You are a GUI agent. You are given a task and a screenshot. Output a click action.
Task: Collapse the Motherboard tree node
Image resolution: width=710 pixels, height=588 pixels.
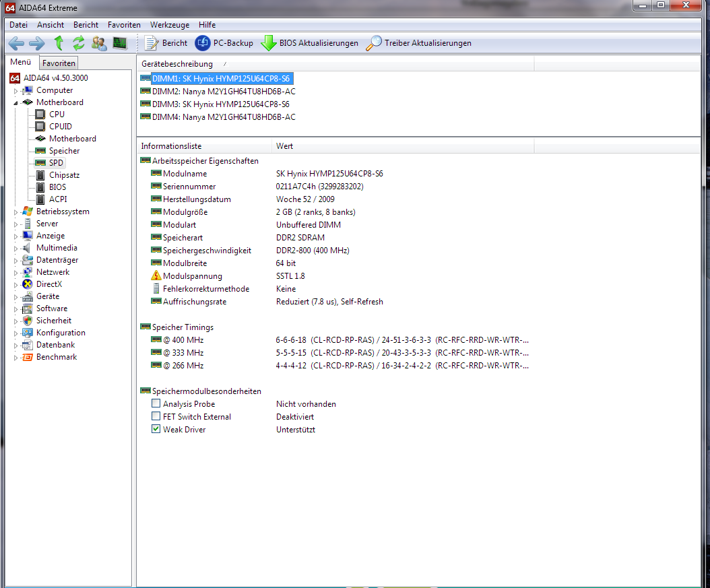(15, 103)
